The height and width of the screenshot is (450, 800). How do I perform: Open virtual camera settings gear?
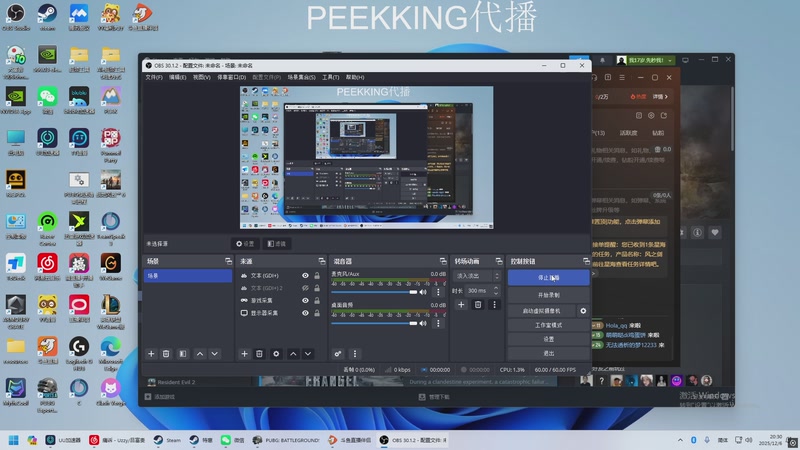click(583, 311)
